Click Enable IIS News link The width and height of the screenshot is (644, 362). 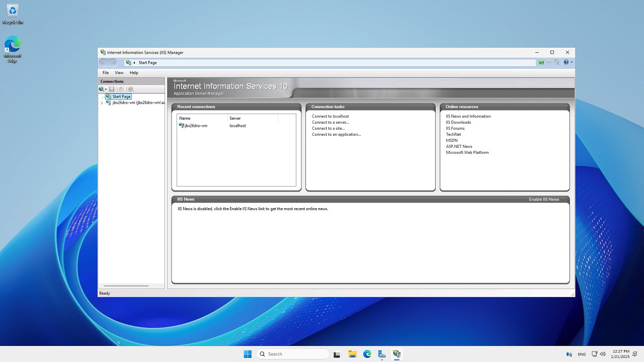pos(544,199)
